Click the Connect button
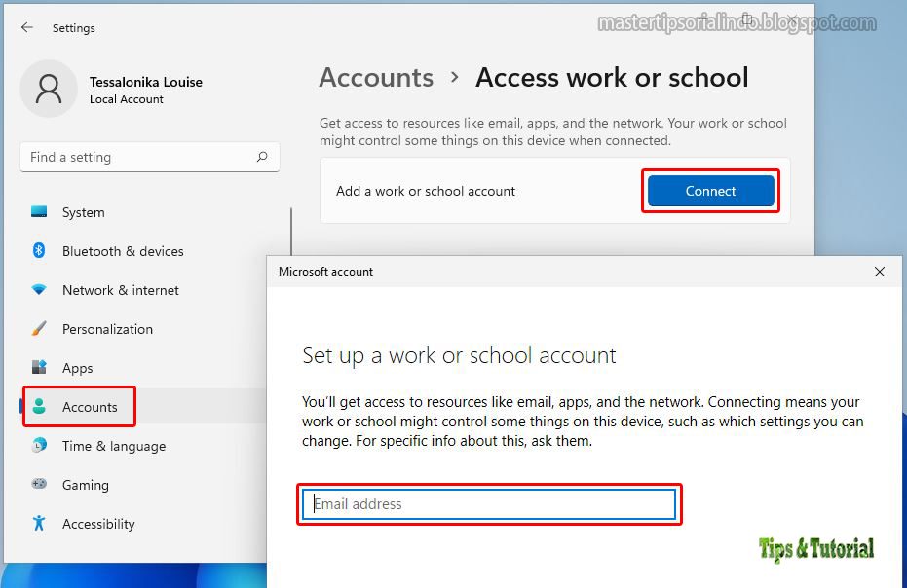 (710, 191)
